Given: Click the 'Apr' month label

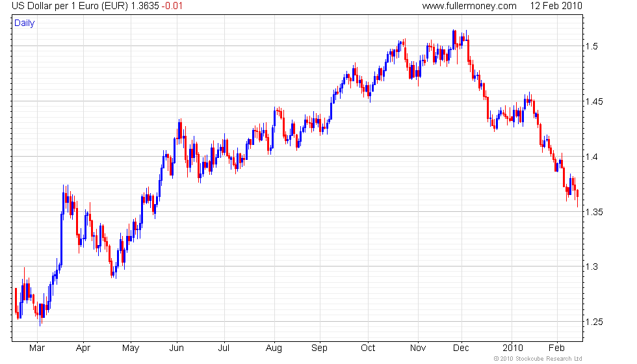Looking at the screenshot, I should point(83,348).
